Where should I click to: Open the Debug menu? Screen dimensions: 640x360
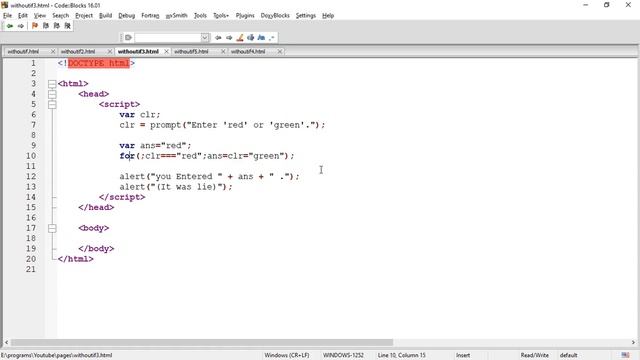[127, 16]
